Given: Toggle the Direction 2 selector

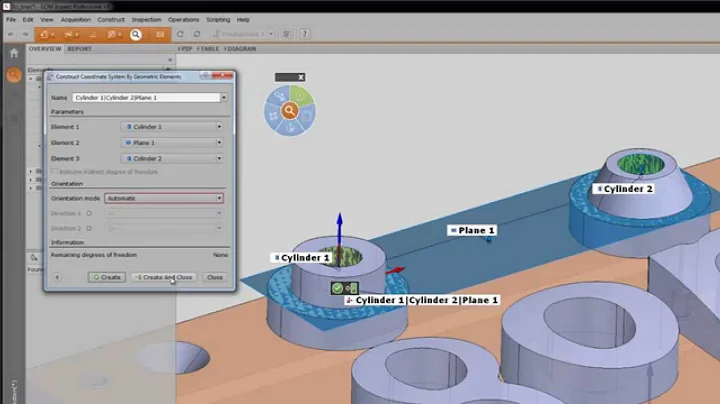Looking at the screenshot, I should (89, 228).
